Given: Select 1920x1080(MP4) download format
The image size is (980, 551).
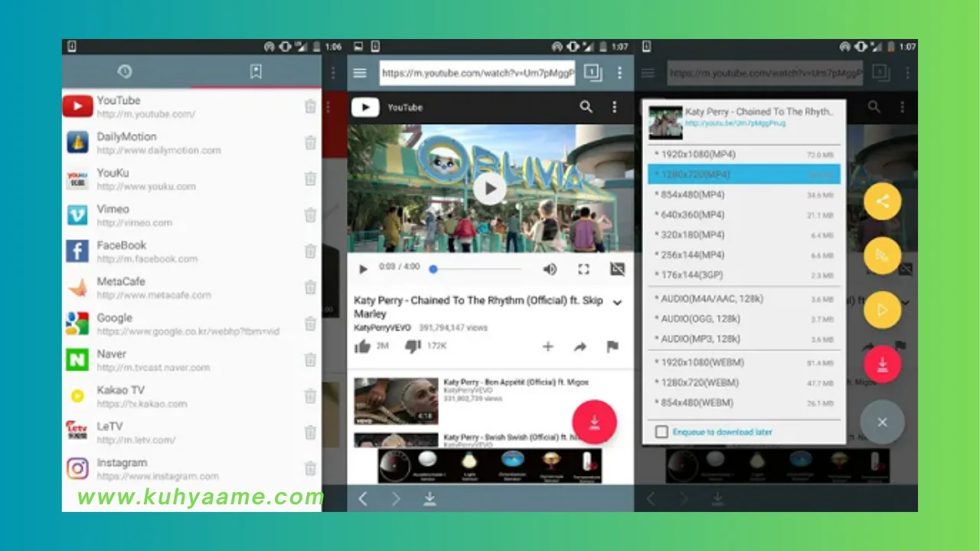Looking at the screenshot, I should 743,155.
